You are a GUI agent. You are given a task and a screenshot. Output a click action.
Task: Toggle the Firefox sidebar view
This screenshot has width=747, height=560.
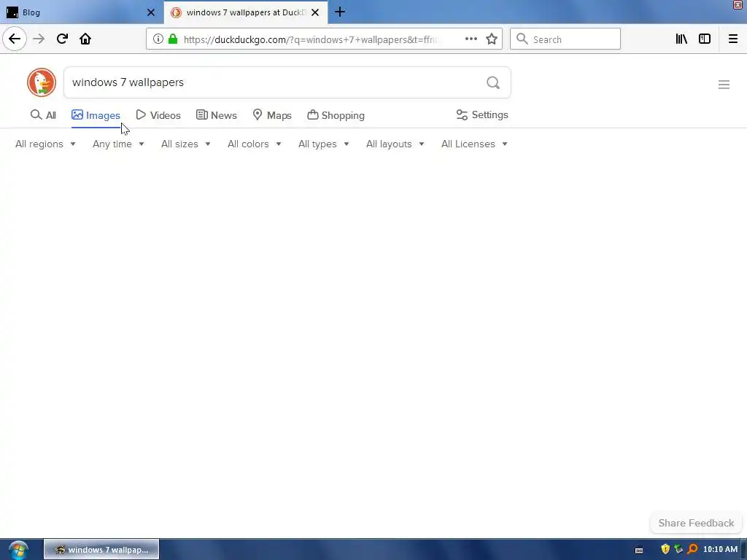tap(705, 39)
